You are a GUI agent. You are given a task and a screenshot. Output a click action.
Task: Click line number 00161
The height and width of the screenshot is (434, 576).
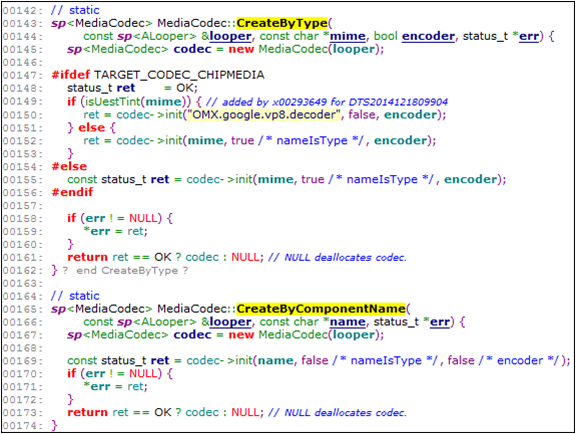tap(23, 257)
